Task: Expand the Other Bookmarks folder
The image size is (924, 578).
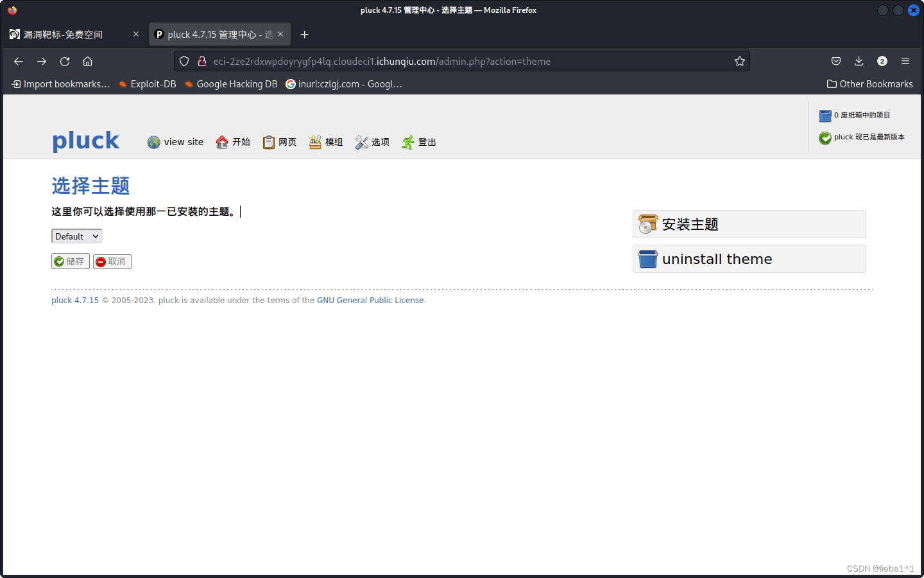Action: [869, 83]
